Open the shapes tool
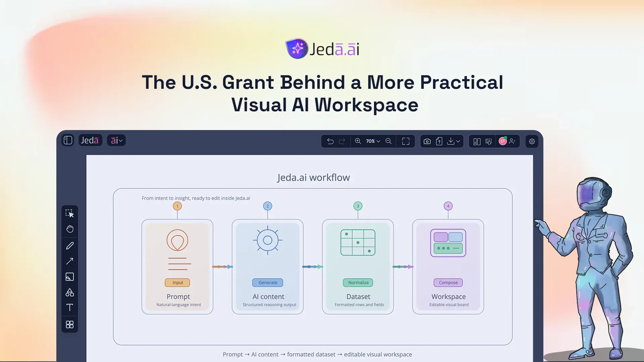This screenshot has width=644, height=362. [x=70, y=292]
